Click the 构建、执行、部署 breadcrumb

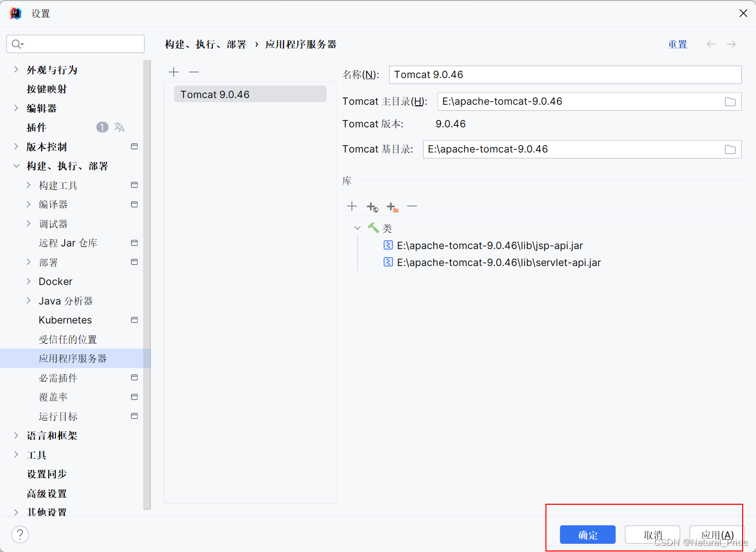(x=205, y=44)
